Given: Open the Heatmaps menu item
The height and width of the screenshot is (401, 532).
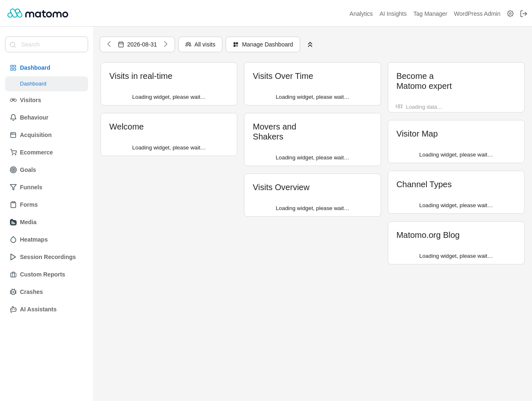Looking at the screenshot, I should coord(47,240).
